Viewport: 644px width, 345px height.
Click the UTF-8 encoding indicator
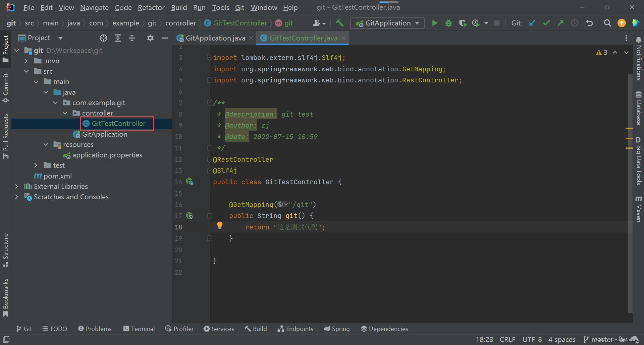pos(532,340)
